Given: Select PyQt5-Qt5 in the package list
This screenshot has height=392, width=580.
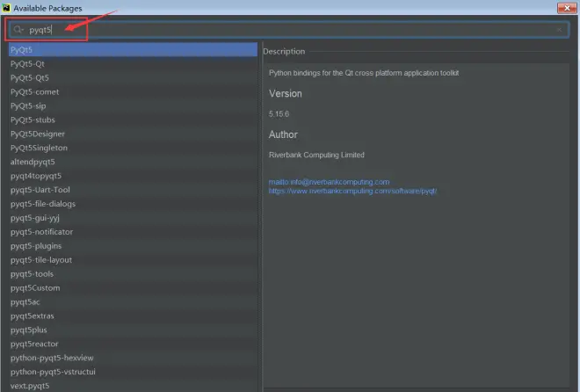Looking at the screenshot, I should pos(133,77).
